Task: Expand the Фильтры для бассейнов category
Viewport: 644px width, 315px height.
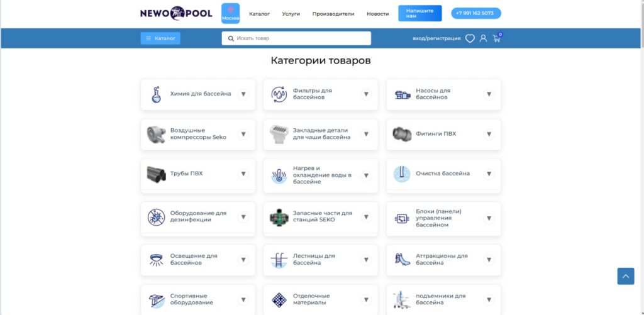Action: (x=366, y=94)
